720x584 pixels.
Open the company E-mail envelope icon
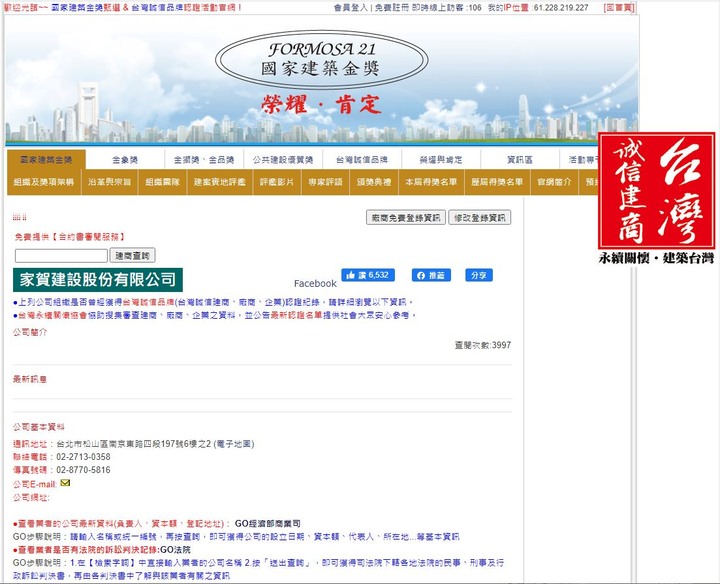coord(65,483)
